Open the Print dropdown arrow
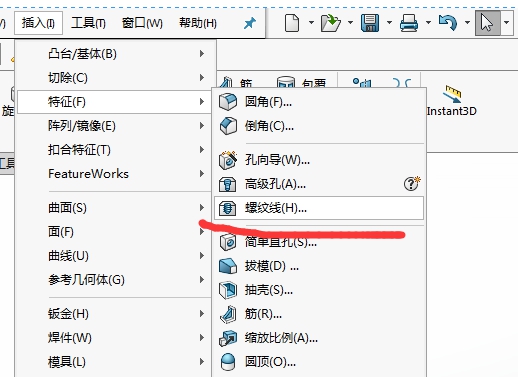The width and height of the screenshot is (518, 377). point(428,23)
